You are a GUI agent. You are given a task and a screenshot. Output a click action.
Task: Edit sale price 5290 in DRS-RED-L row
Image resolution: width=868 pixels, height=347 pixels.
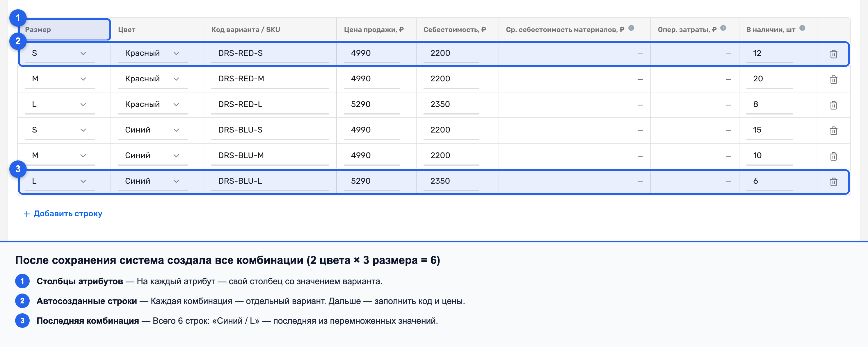pos(372,104)
